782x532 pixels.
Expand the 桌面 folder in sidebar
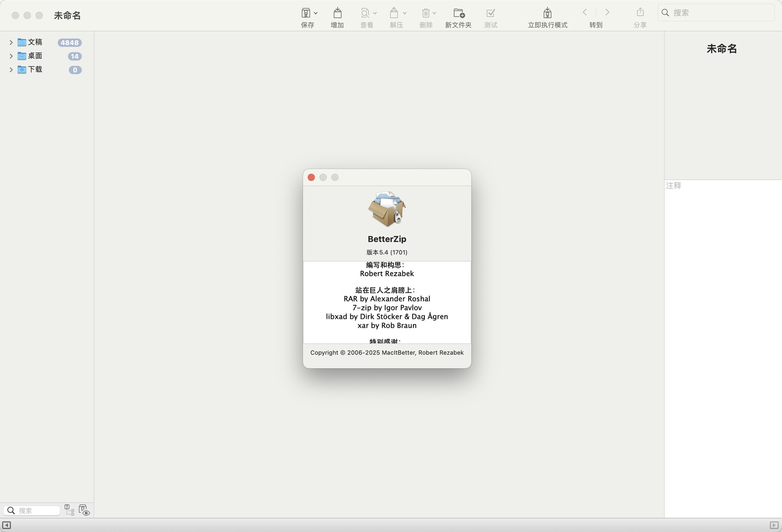[x=11, y=56]
